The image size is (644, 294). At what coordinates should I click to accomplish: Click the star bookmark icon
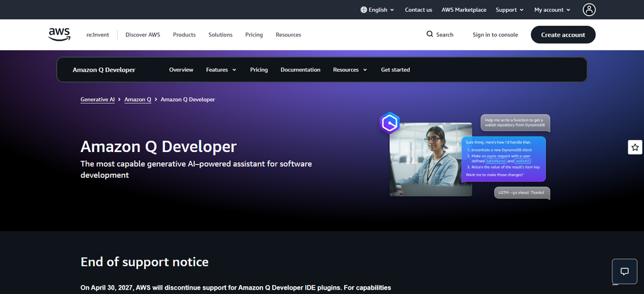[635, 147]
